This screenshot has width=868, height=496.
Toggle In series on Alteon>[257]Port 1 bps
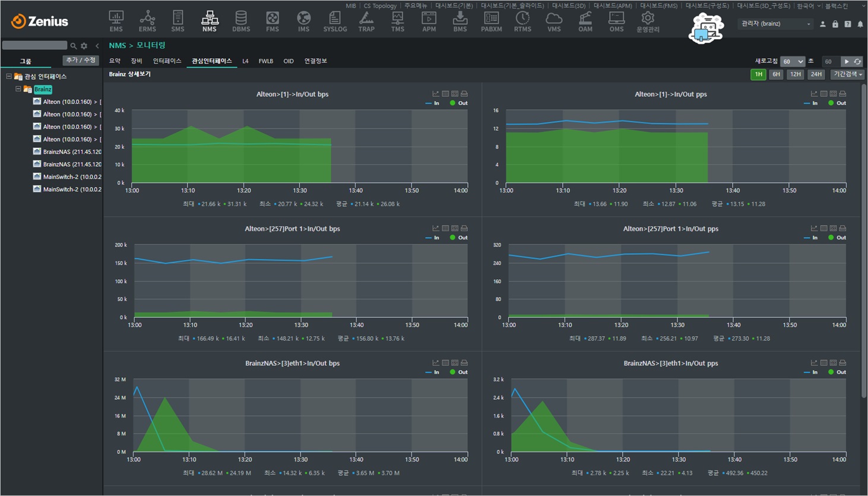coord(433,238)
